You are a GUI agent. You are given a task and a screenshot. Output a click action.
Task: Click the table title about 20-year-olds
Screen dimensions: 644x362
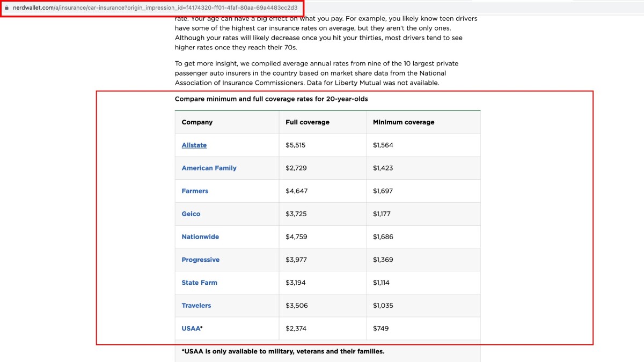point(272,99)
